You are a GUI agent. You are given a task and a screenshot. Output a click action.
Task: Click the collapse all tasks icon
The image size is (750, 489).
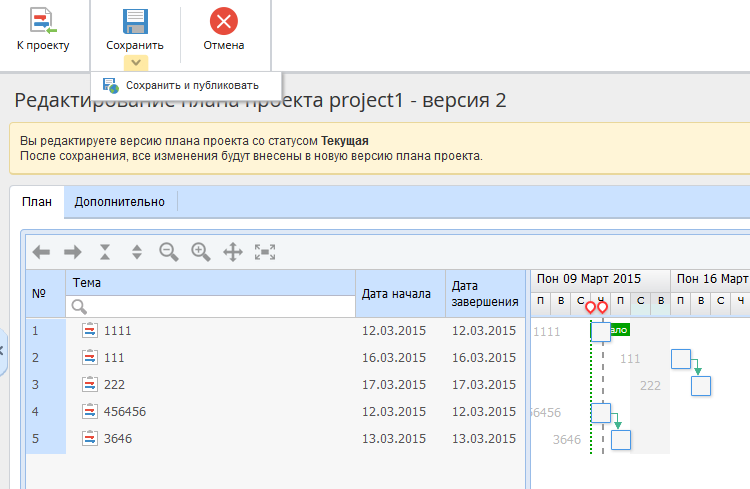pyautogui.click(x=105, y=252)
